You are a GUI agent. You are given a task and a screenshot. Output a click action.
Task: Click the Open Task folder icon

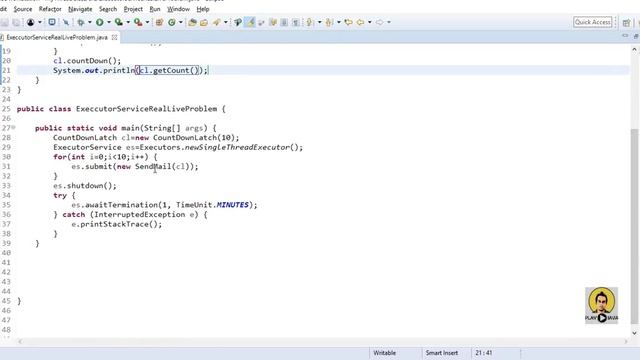204,22
